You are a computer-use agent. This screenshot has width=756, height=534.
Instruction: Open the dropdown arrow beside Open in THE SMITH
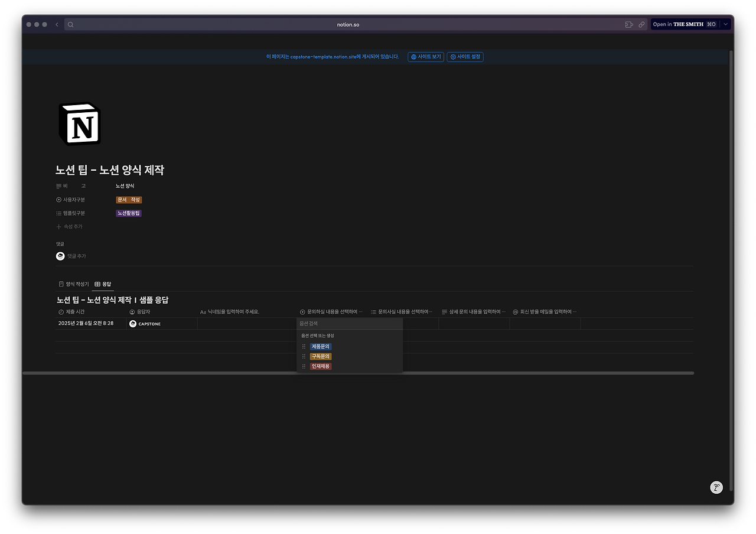(x=725, y=25)
